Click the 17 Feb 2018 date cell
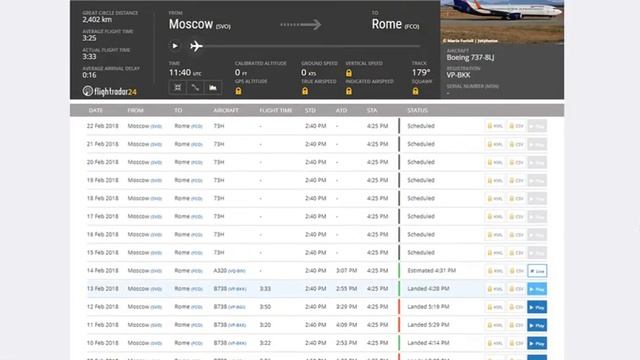 [102, 216]
